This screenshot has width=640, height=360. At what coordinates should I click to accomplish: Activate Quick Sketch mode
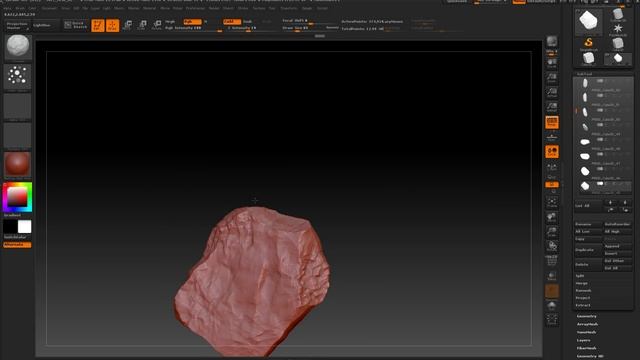point(76,25)
